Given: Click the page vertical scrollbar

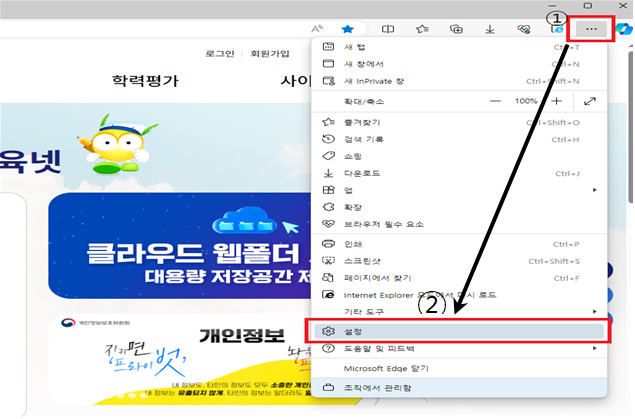Looking at the screenshot, I should coord(631,125).
